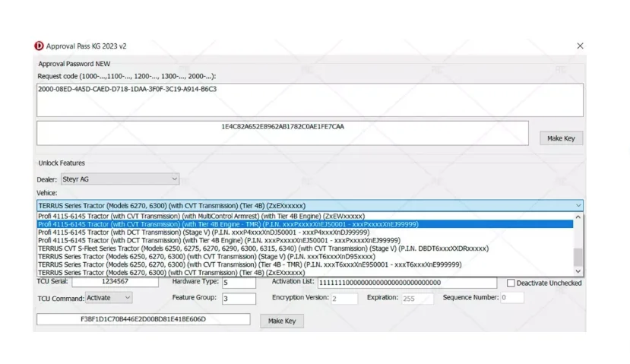Click the vehicle list scrollbar thumb

578,257
